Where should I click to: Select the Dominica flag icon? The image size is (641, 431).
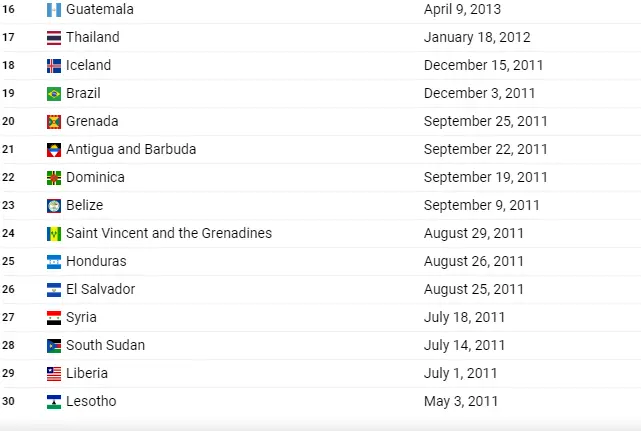(54, 178)
